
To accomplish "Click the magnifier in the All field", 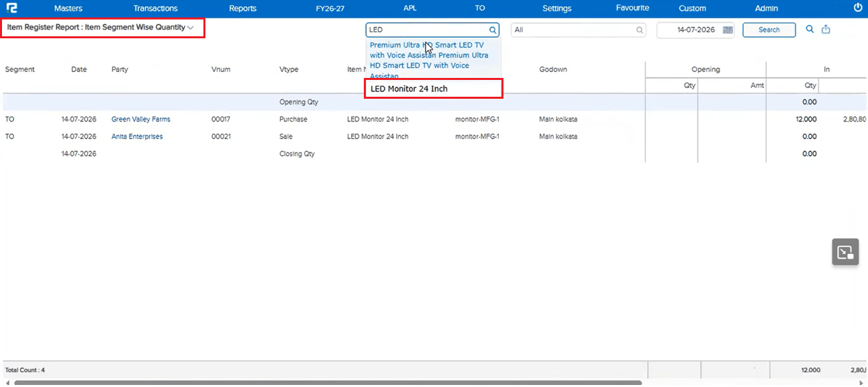I will (x=639, y=30).
